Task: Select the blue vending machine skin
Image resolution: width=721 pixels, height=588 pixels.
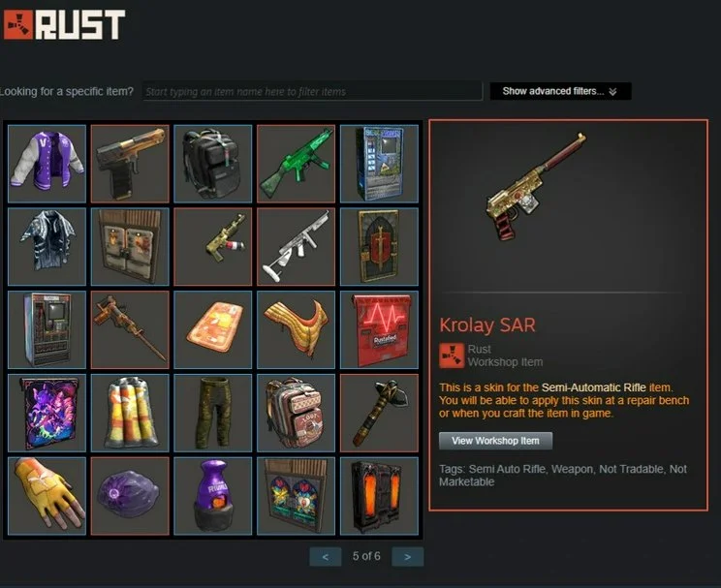Action: [379, 164]
